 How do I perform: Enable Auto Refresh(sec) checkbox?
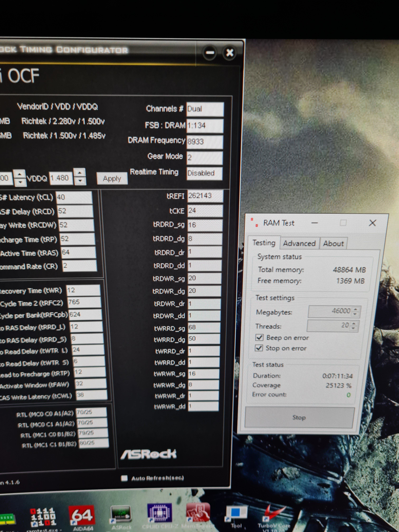[x=124, y=478]
